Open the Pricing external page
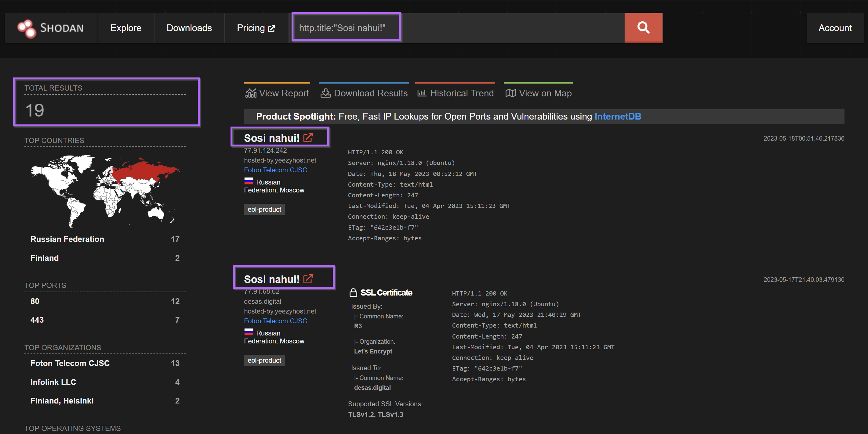This screenshot has width=868, height=434. 256,28
